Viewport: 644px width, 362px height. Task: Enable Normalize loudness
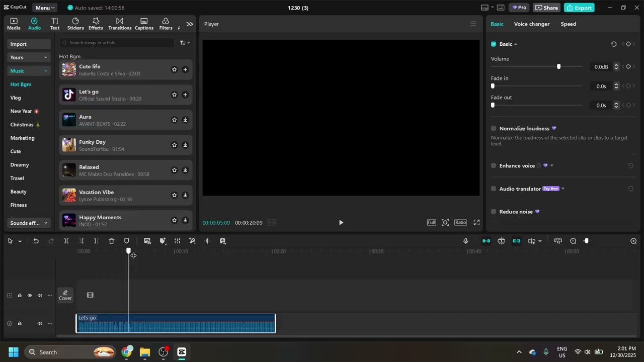pos(494,129)
